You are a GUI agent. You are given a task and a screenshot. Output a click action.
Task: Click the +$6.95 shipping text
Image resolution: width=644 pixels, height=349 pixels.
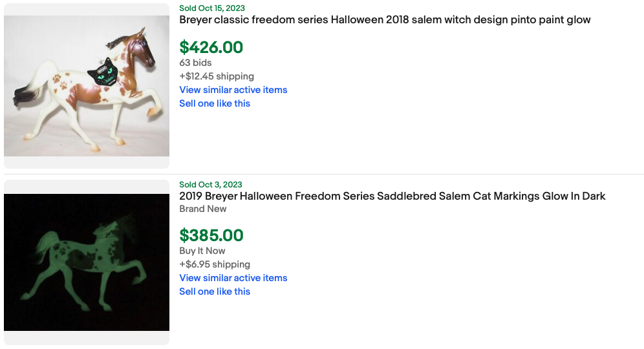coord(214,264)
